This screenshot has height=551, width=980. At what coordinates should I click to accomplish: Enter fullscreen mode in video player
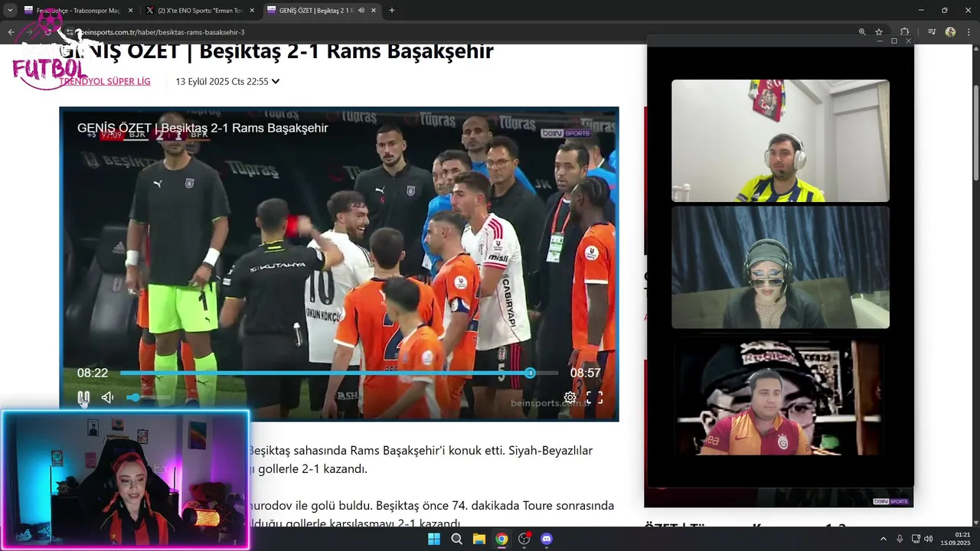pos(595,397)
